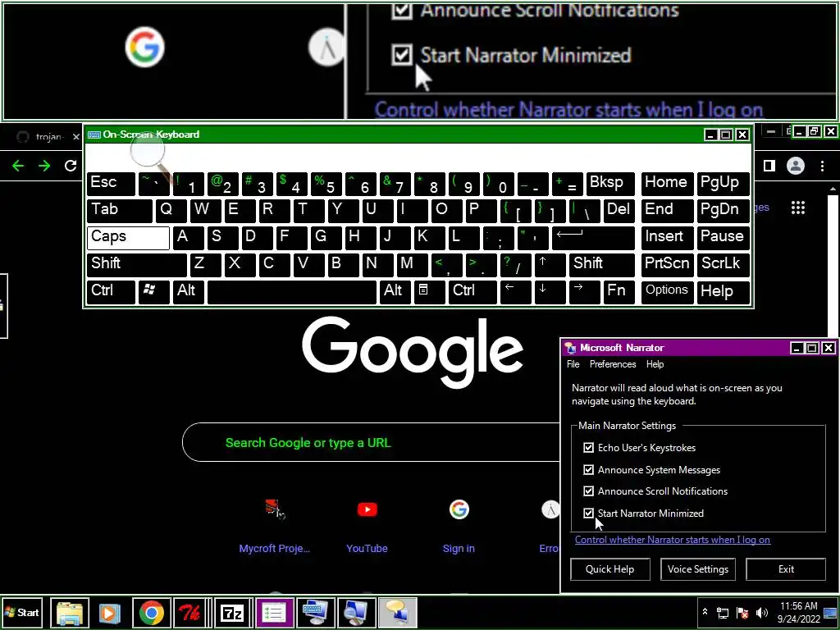Toggle Announce Scroll Notifications checkbox
Image resolution: width=840 pixels, height=630 pixels.
pos(588,491)
